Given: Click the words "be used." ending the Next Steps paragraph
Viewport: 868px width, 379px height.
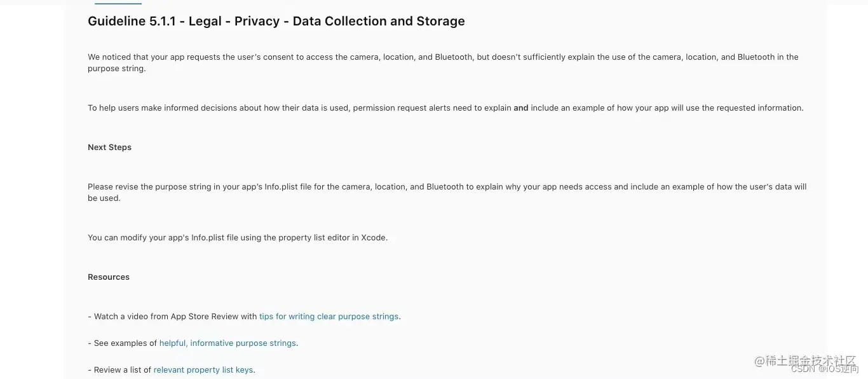Looking at the screenshot, I should coord(104,198).
